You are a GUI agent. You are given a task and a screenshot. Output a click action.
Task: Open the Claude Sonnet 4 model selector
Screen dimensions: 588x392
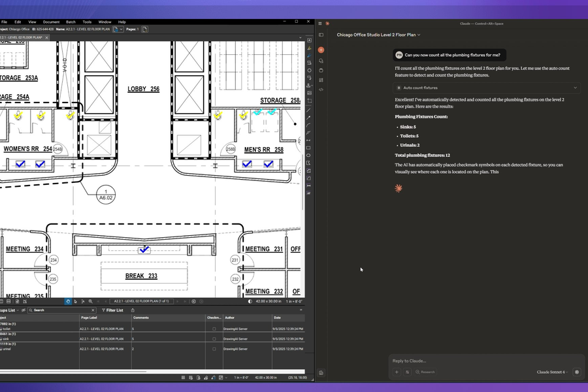[552, 372]
